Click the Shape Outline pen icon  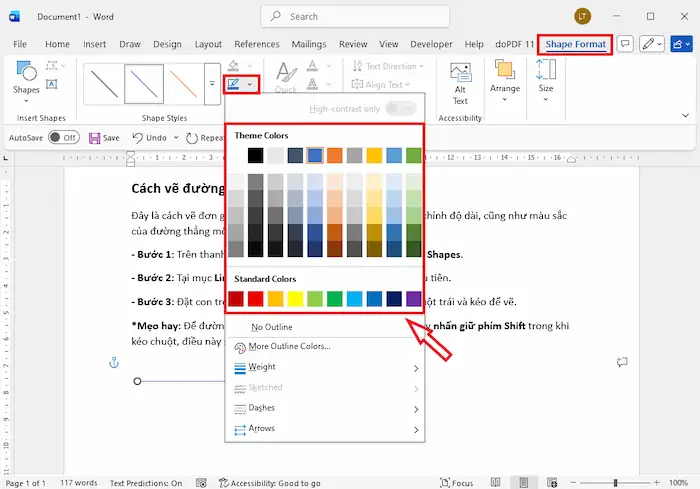(x=233, y=85)
